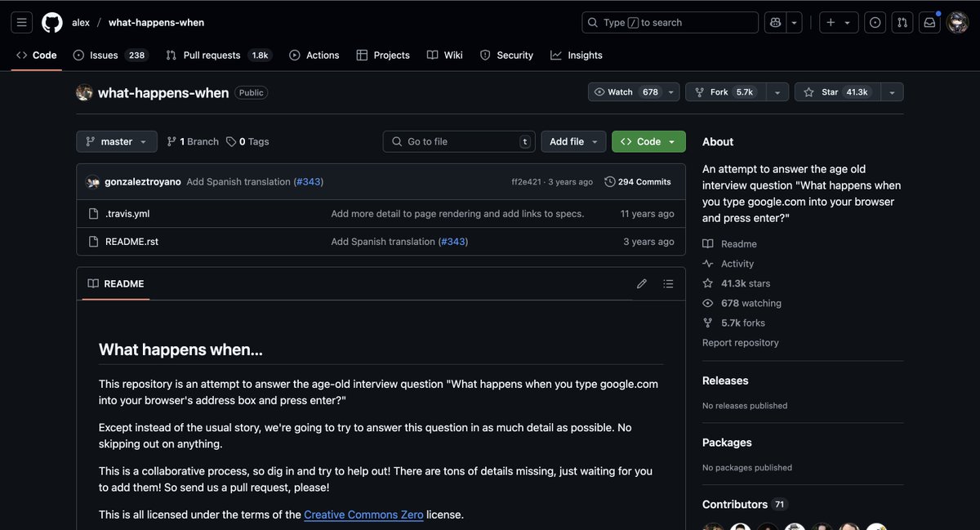The height and width of the screenshot is (530, 980).
Task: Open Copilot chat icon in header
Action: pyautogui.click(x=775, y=23)
